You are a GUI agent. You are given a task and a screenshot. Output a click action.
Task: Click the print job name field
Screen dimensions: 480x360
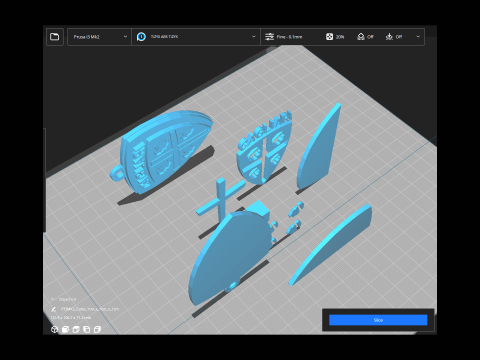tap(90, 309)
